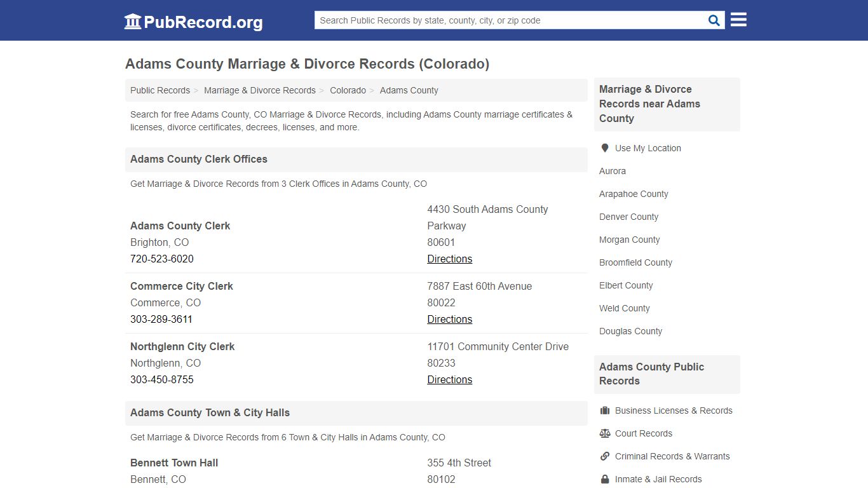Viewport: 868px width, 488px height.
Task: Open Business Licenses & Records link
Action: (674, 410)
